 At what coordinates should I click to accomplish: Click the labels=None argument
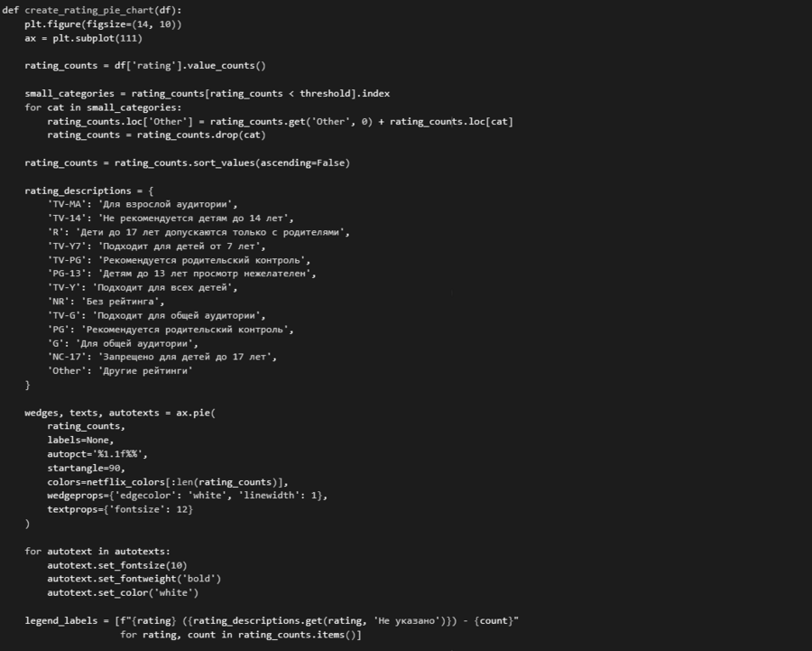tap(80, 440)
